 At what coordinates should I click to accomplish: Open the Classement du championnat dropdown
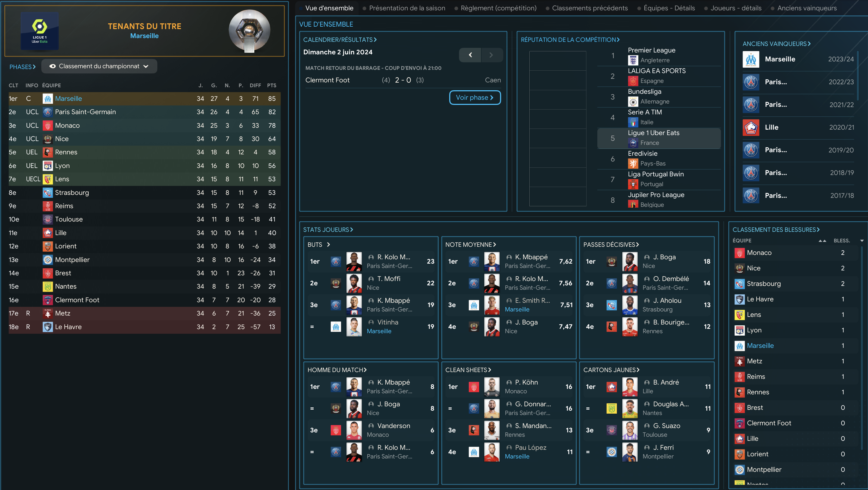99,66
